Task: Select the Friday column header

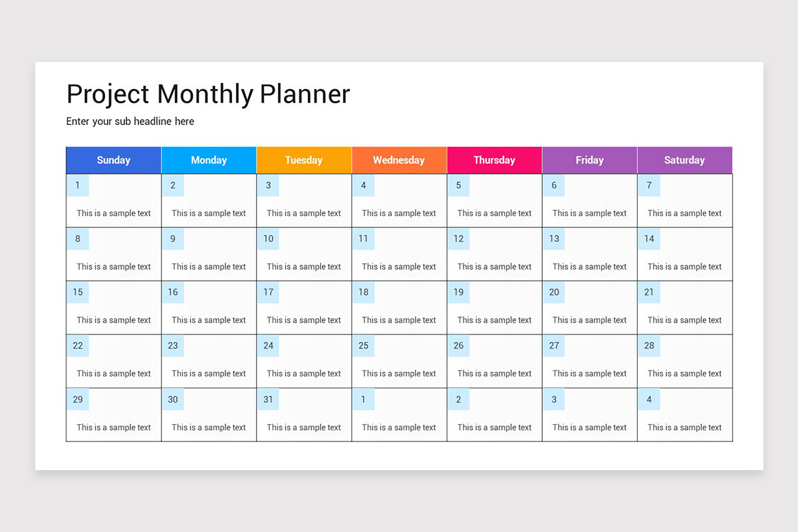Action: click(x=589, y=160)
